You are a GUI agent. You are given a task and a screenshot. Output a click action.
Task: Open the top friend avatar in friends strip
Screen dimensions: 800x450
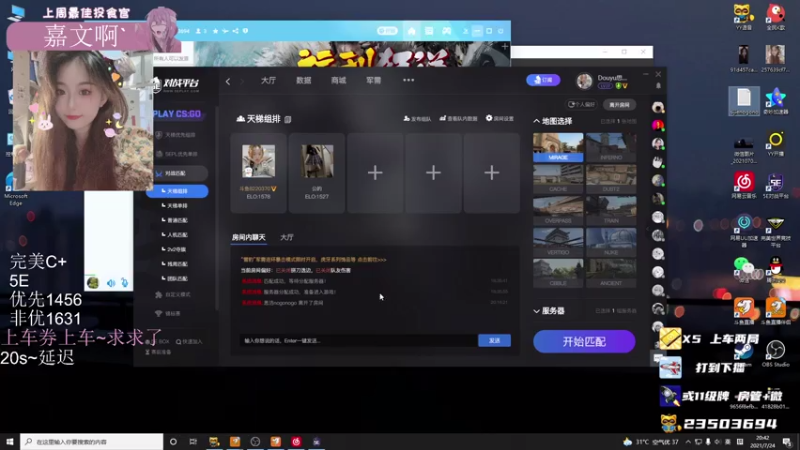(x=658, y=107)
